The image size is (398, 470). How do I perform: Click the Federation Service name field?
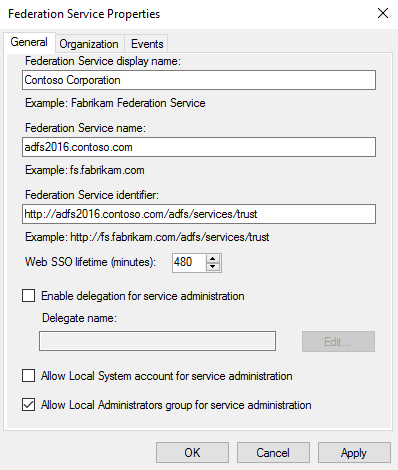point(199,147)
